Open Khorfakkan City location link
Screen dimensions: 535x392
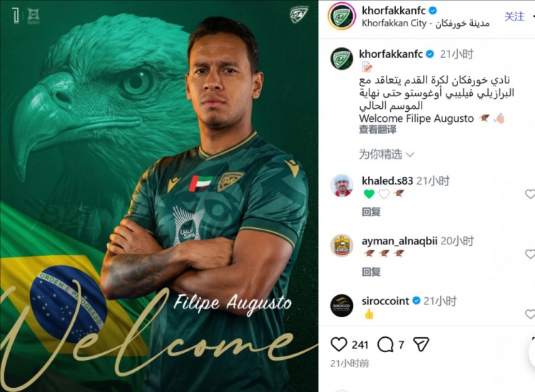[426, 24]
